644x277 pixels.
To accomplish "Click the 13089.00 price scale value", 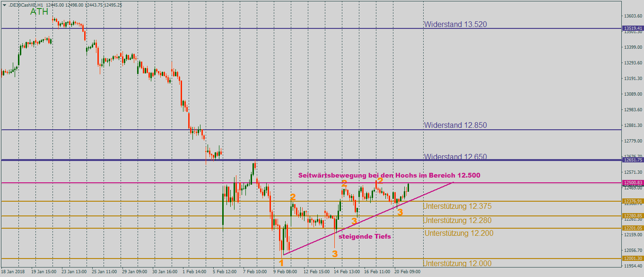I will point(633,94).
